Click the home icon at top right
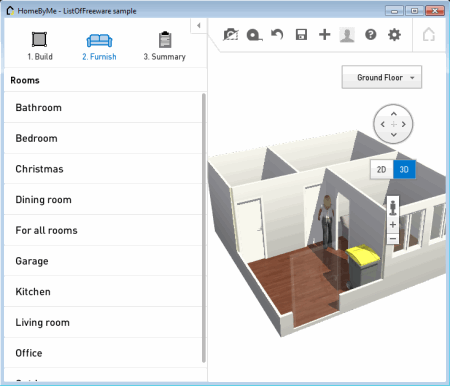Image resolution: width=450 pixels, height=386 pixels. pyautogui.click(x=429, y=34)
